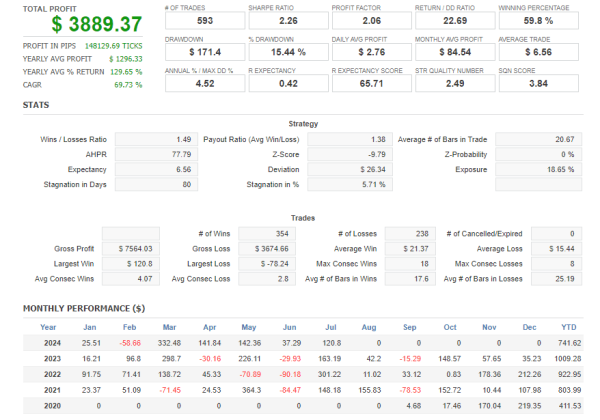Select Monthly Avg Profit value $ 84.54
The height and width of the screenshot is (420, 600).
pyautogui.click(x=455, y=52)
